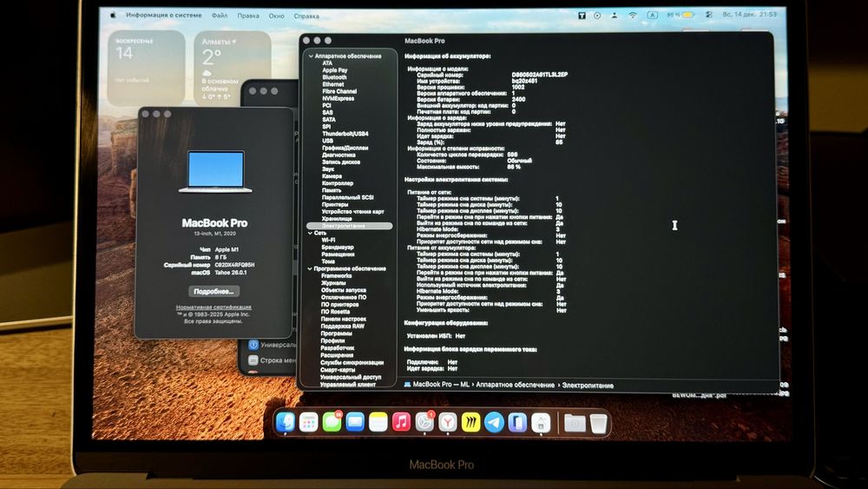Select Wi-Fi under Сеть in sidebar
868x489 pixels.
(x=328, y=241)
